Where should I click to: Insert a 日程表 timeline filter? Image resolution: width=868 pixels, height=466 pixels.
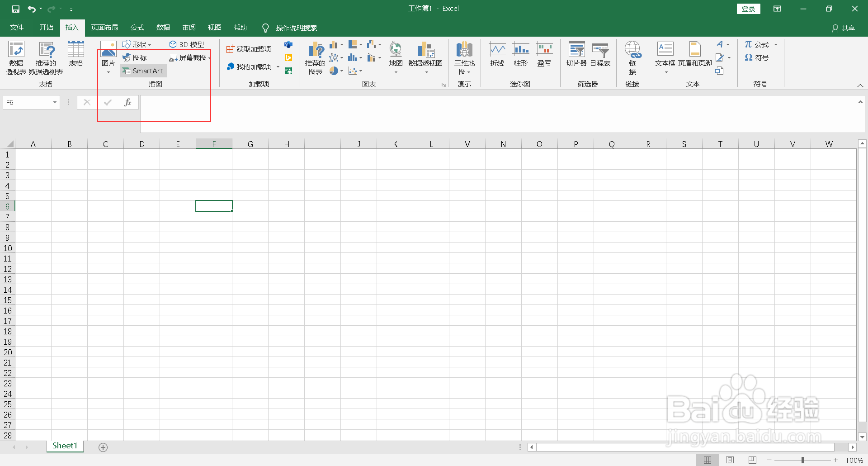coord(600,53)
